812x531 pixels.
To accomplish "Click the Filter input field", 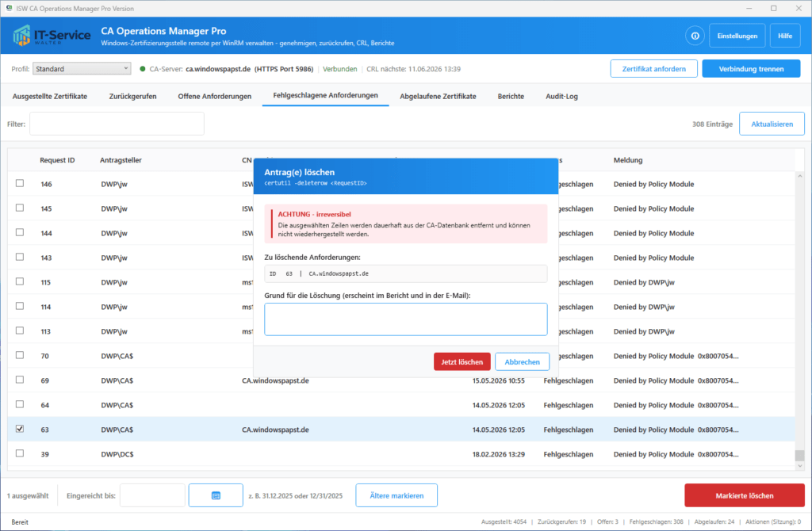I will click(117, 124).
